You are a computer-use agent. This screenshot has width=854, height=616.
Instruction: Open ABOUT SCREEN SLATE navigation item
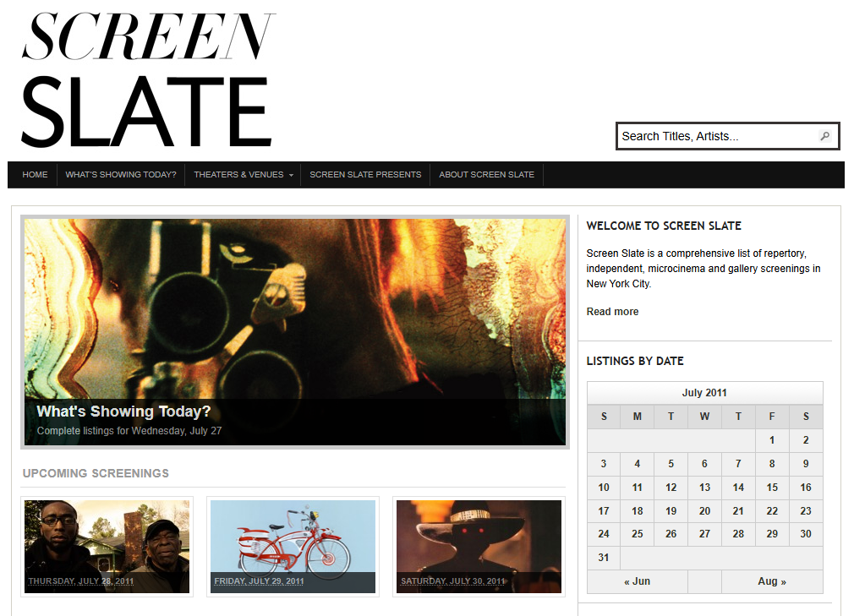[x=487, y=174]
